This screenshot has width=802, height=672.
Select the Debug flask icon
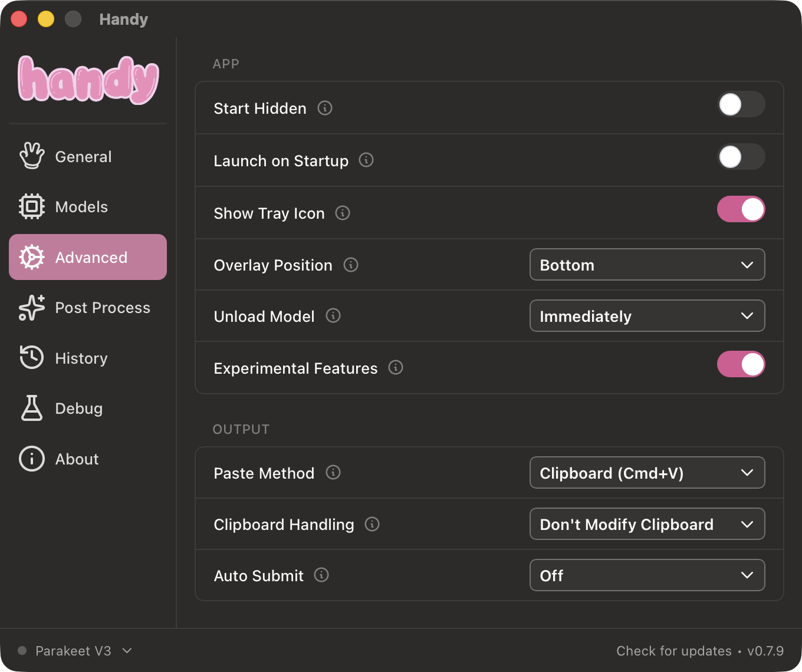pyautogui.click(x=32, y=408)
